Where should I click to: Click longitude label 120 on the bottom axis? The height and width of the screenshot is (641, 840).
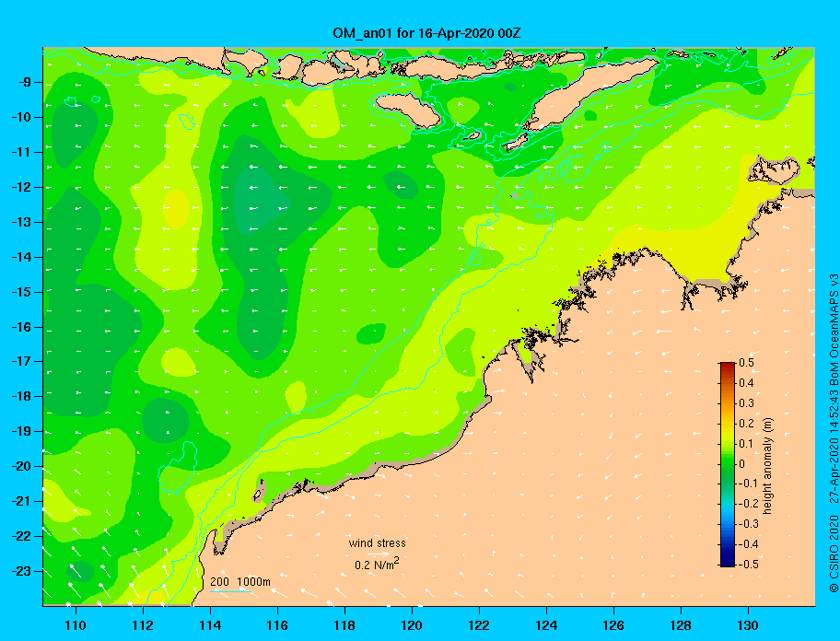[x=412, y=625]
